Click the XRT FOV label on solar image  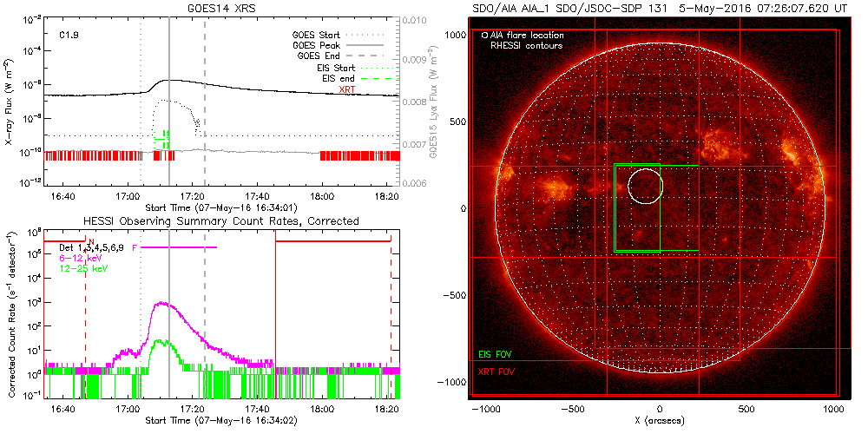pos(495,371)
